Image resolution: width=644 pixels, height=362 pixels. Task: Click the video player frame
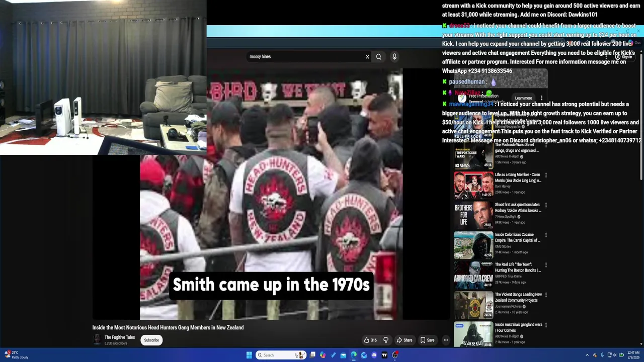[x=271, y=194]
